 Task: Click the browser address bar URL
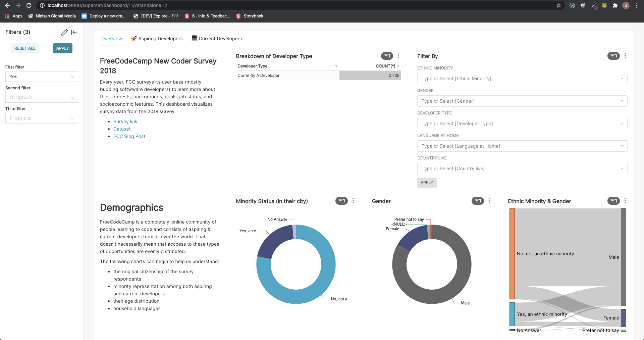coord(107,5)
